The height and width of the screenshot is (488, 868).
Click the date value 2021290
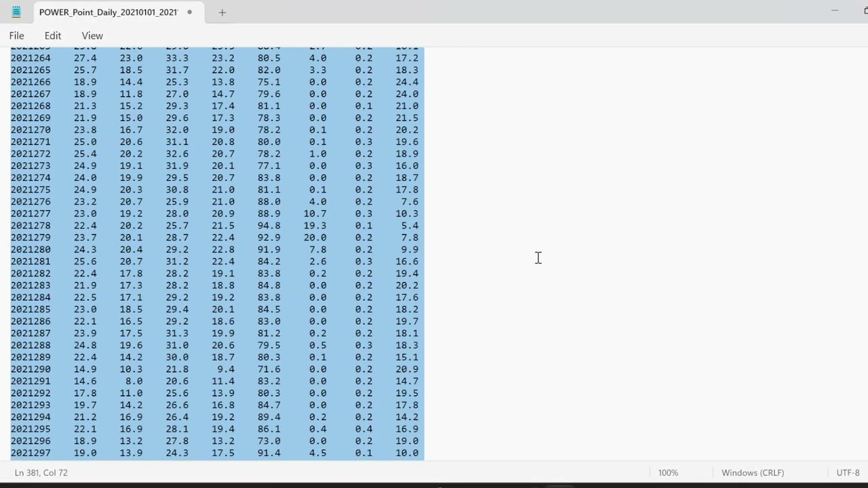point(31,369)
